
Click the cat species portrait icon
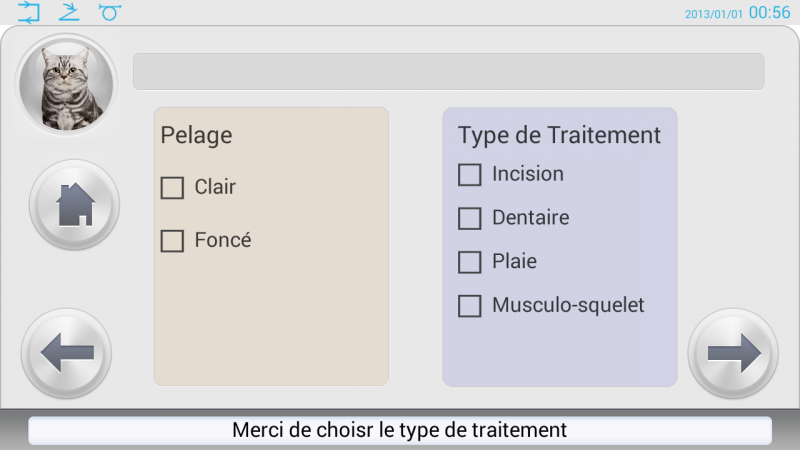click(66, 85)
